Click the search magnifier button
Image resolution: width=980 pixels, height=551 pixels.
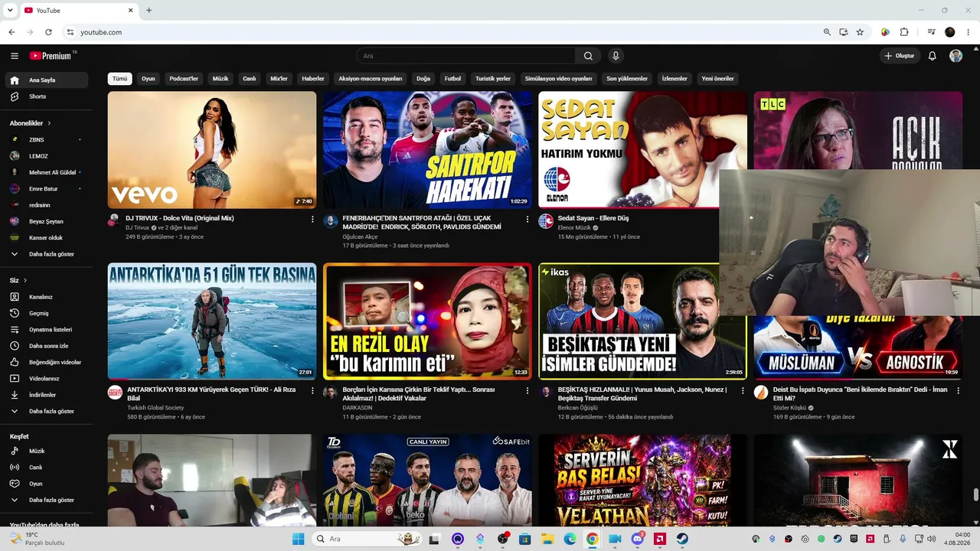(588, 56)
